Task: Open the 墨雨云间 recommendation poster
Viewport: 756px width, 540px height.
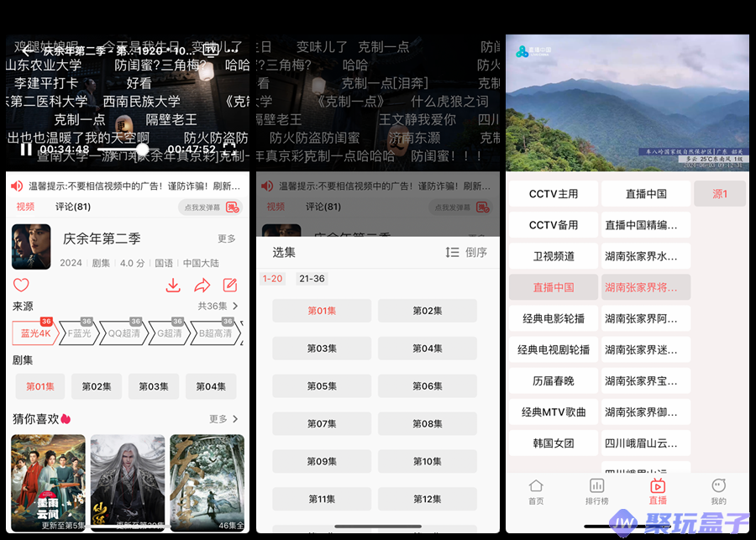Action: click(48, 482)
